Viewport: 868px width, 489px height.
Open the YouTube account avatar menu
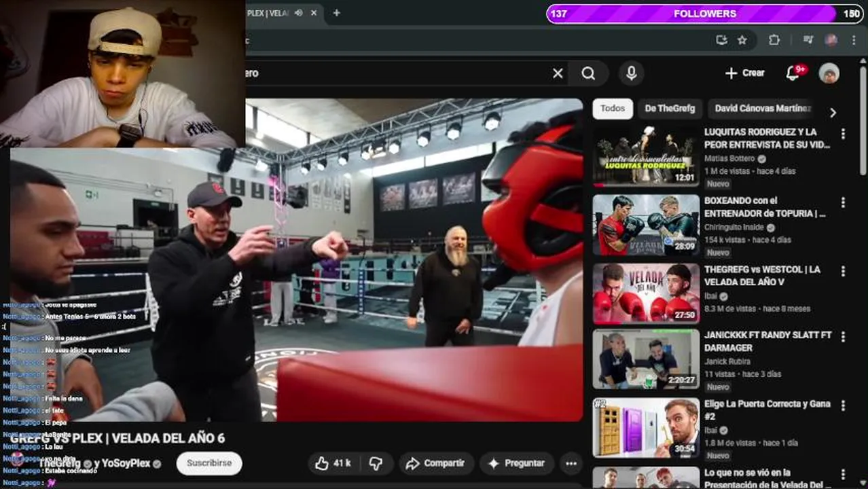(x=829, y=73)
